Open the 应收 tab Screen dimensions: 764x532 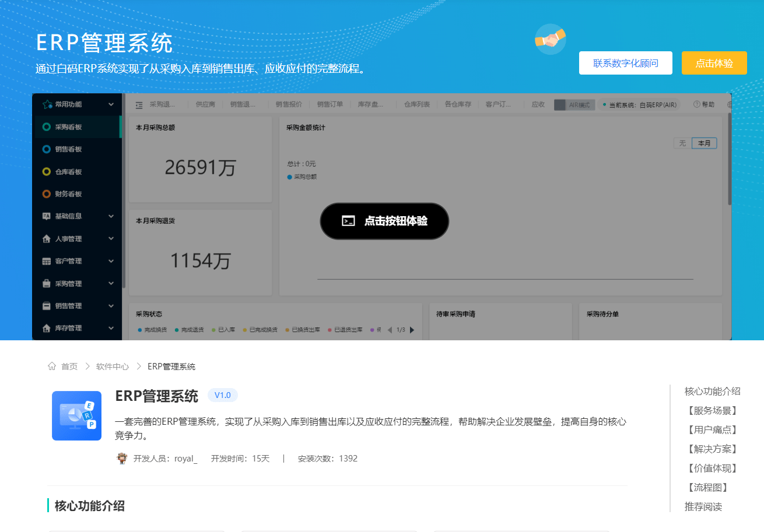(x=538, y=104)
